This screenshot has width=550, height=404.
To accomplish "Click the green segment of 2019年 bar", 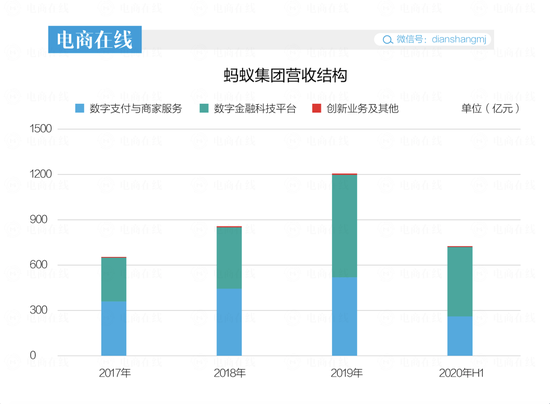I will (344, 226).
